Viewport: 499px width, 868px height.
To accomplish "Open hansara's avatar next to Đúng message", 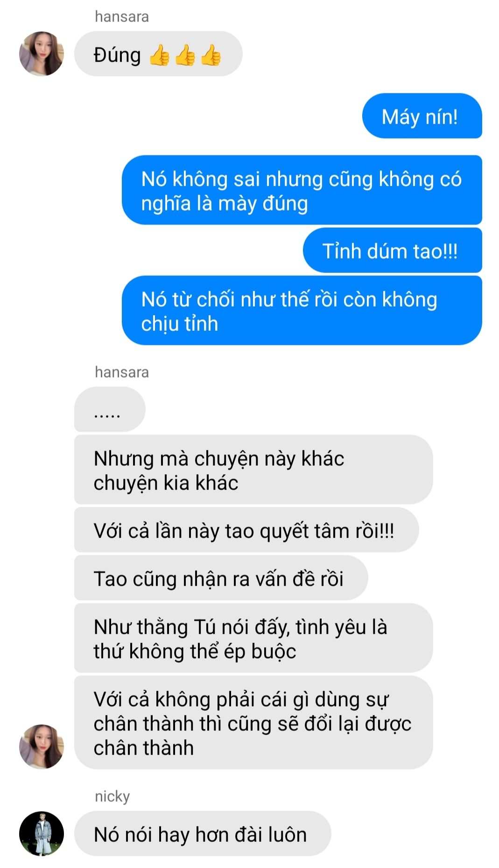I will (41, 54).
